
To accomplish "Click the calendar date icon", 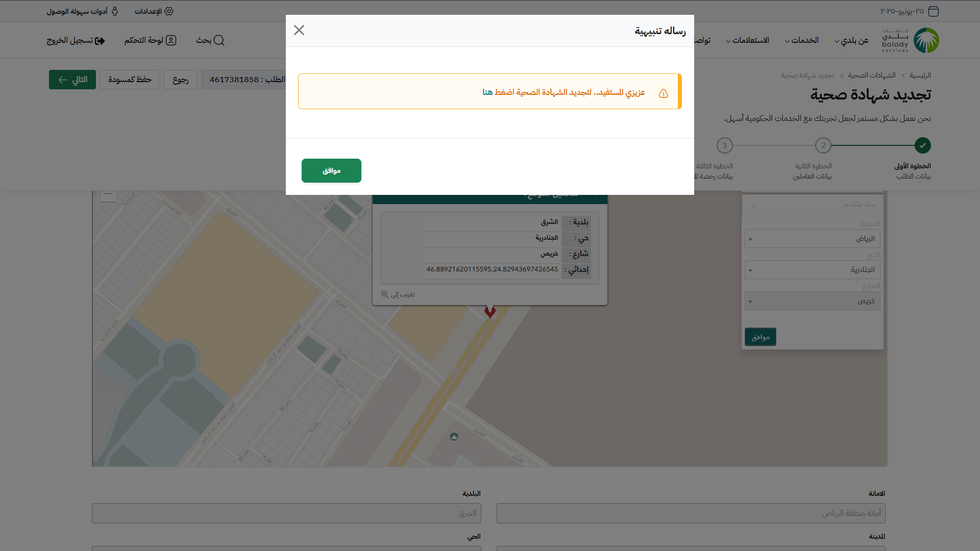I will tap(933, 11).
